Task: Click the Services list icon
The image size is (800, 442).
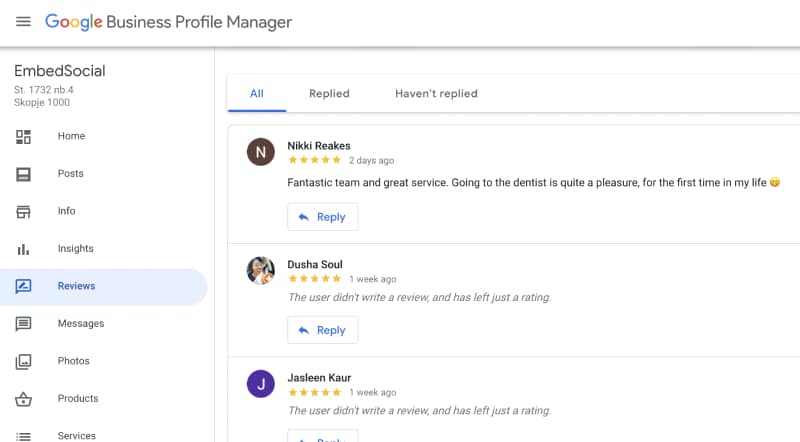Action: point(23,436)
